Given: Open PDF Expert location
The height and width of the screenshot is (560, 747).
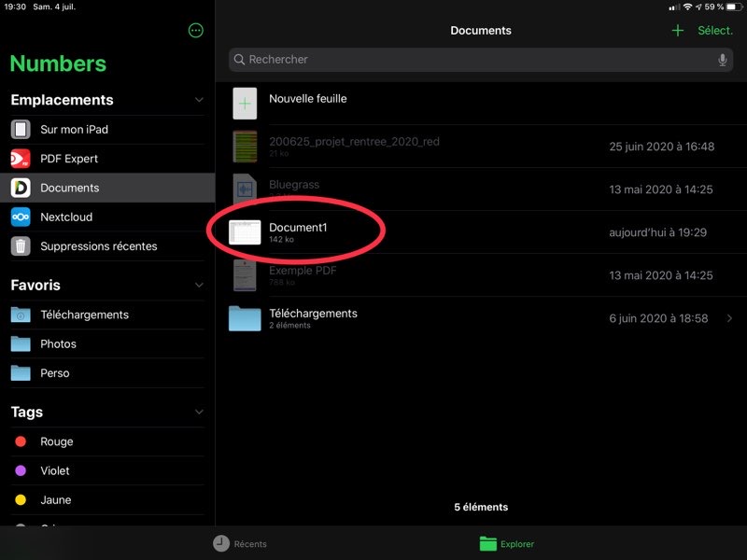Looking at the screenshot, I should [x=68, y=159].
